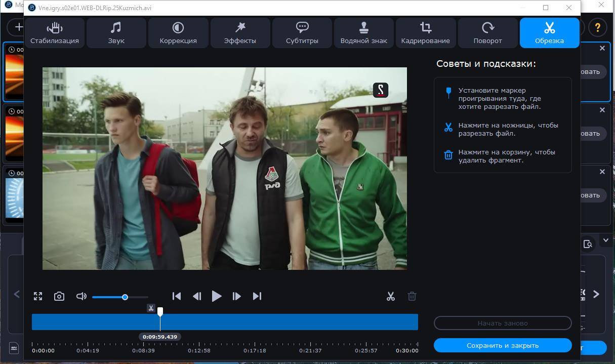Open preset search icon in main window
The height and width of the screenshot is (364, 615).
(x=588, y=244)
